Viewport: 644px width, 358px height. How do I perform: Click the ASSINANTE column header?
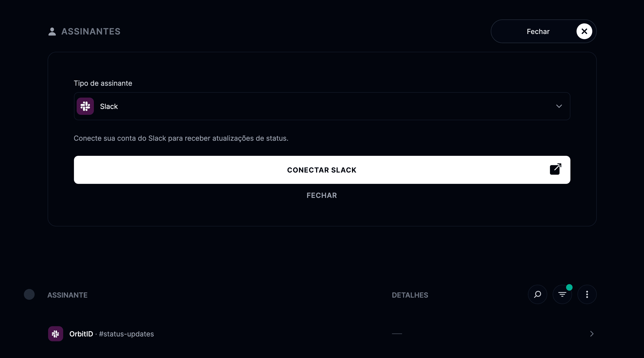point(67,295)
